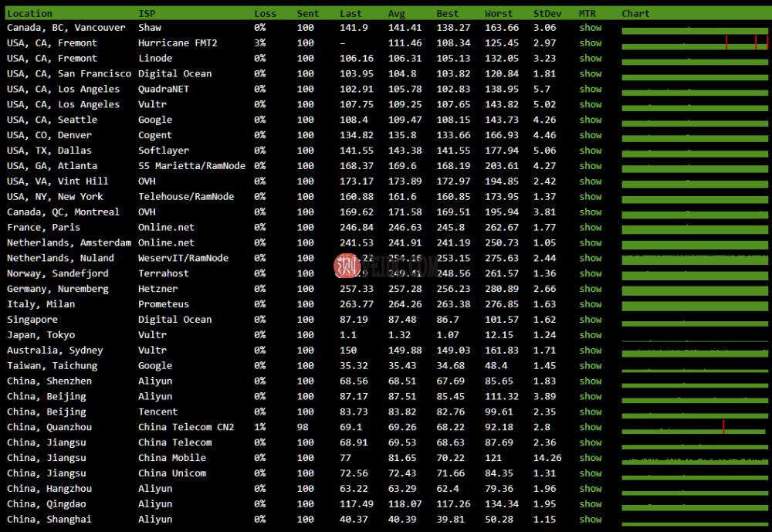Show MTR for Taiwan, Taichung Google route
This screenshot has width=772, height=532.
590,365
